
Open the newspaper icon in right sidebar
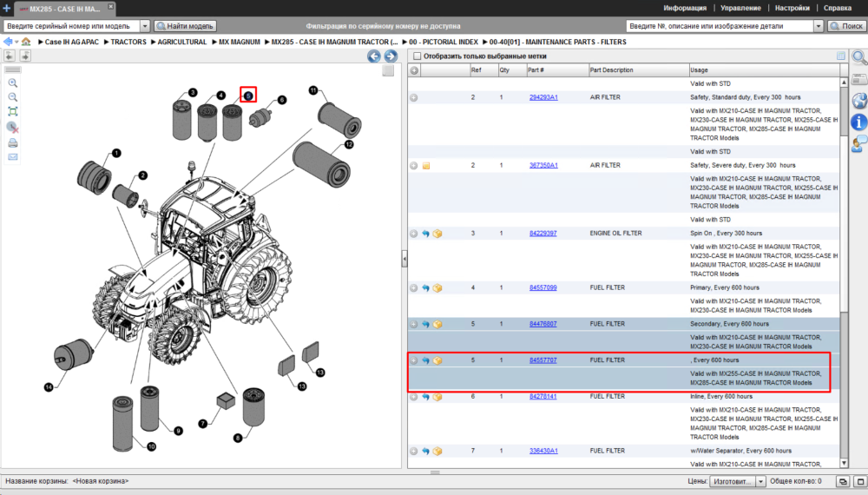[859, 79]
